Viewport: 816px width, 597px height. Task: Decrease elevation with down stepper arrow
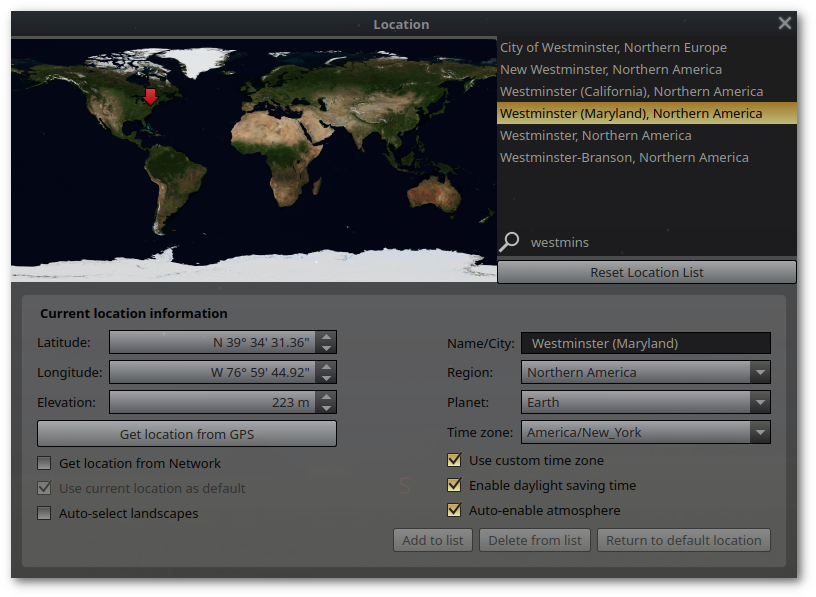point(326,408)
